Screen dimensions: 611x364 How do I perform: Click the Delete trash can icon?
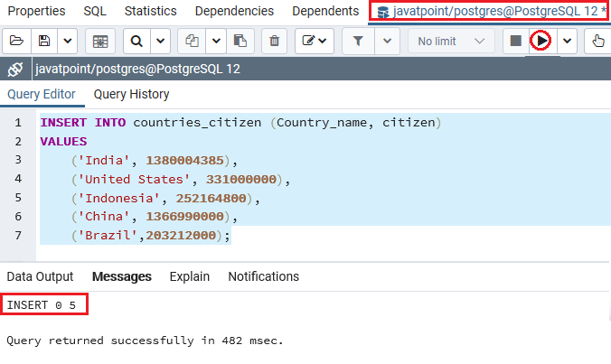pyautogui.click(x=275, y=41)
